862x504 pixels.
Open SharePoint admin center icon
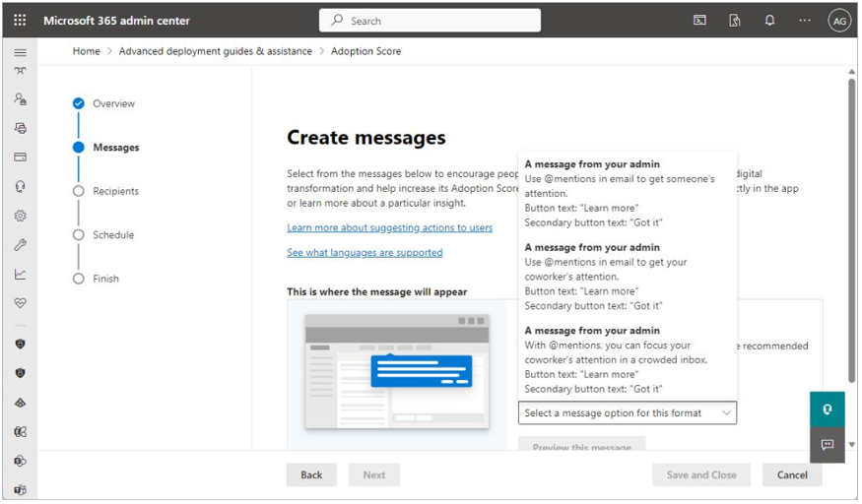[x=21, y=461]
